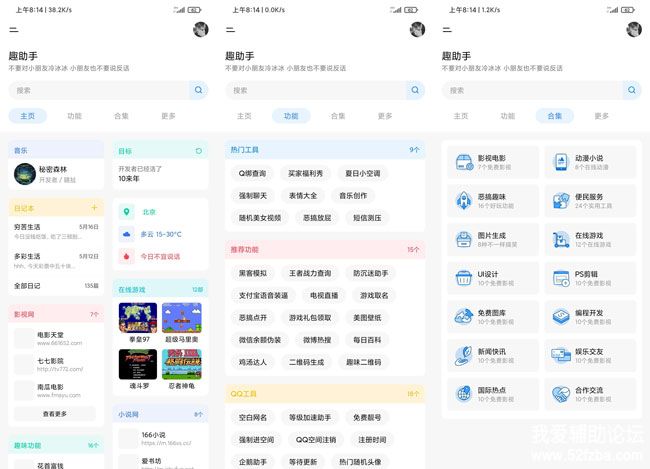The height and width of the screenshot is (469, 650).
Task: Tap the 合作交流 handshake icon
Action: [561, 394]
